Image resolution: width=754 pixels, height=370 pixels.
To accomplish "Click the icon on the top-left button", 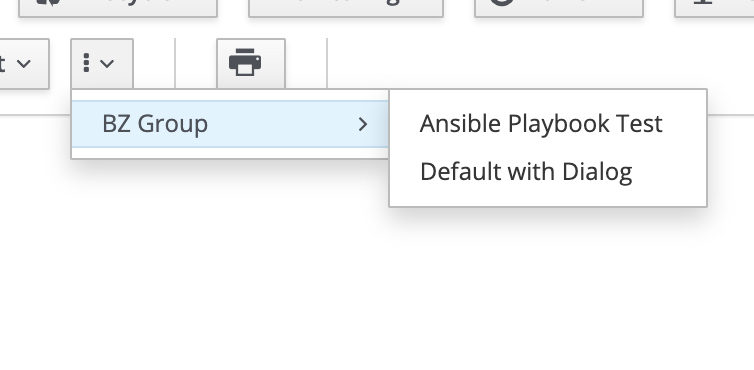I will pyautogui.click(x=49, y=2).
